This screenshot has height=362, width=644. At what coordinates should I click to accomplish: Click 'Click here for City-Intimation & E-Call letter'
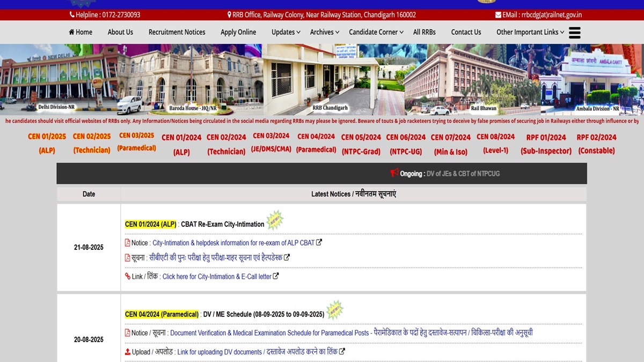[217, 277]
